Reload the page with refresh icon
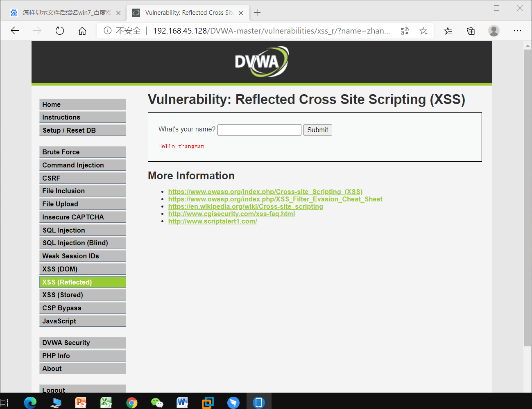The height and width of the screenshot is (409, 532). (x=60, y=31)
